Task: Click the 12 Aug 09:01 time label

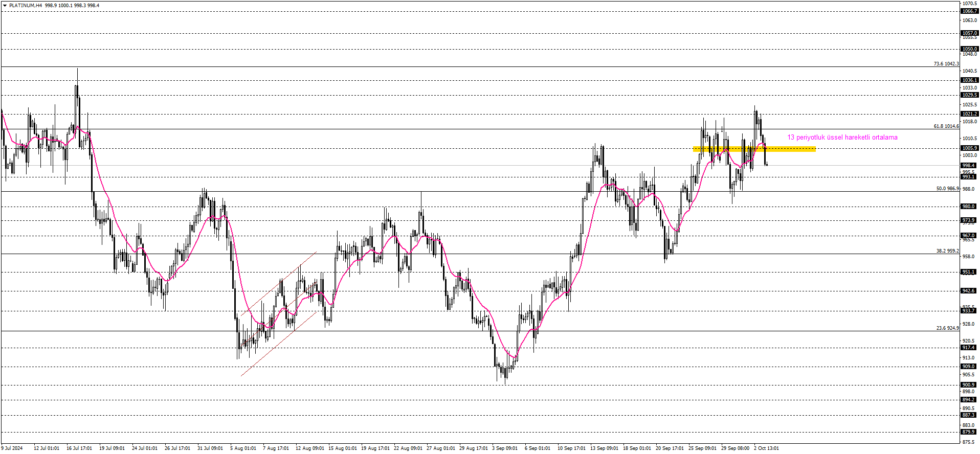Action: tap(310, 448)
